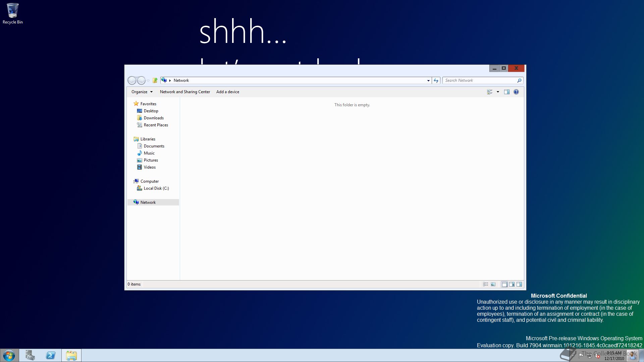644x362 pixels.
Task: Toggle preview pane layout button in status bar
Action: (519, 284)
